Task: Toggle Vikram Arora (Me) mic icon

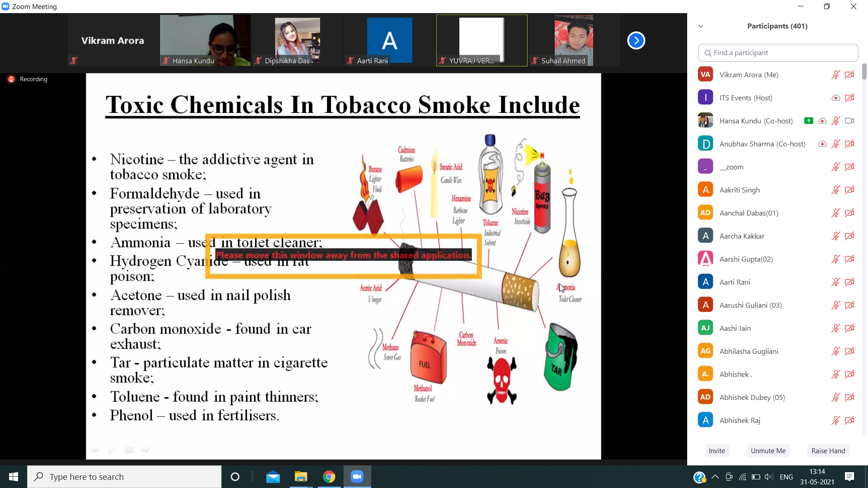Action: coord(835,75)
